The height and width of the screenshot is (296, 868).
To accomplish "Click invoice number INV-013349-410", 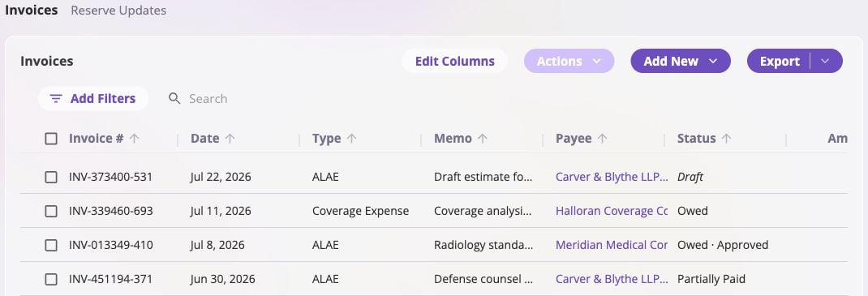I will (110, 245).
